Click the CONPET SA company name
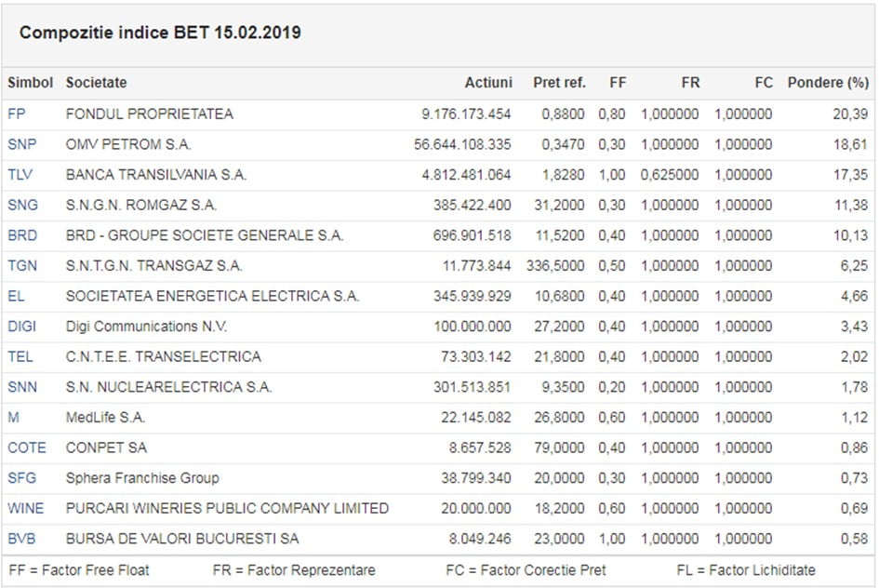The image size is (879, 588). [107, 448]
